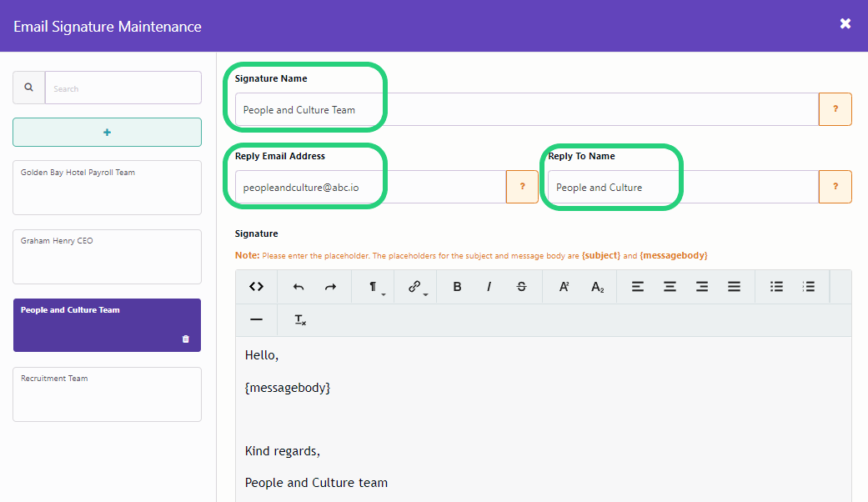Click the 'Hello,' line in editor

pyautogui.click(x=261, y=355)
